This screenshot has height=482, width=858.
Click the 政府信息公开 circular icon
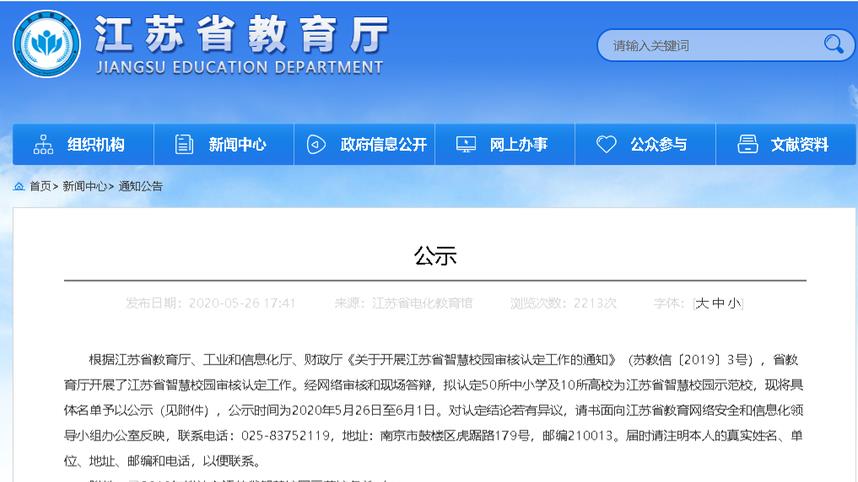tap(316, 144)
